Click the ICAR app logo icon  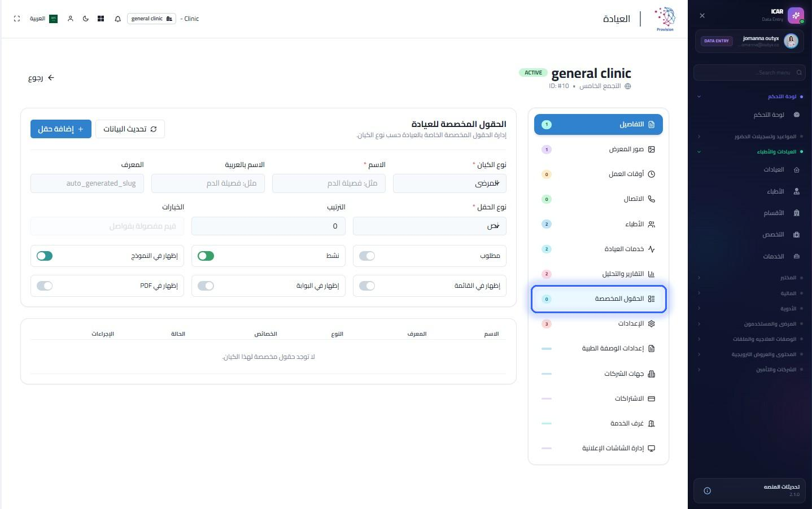[x=796, y=15]
